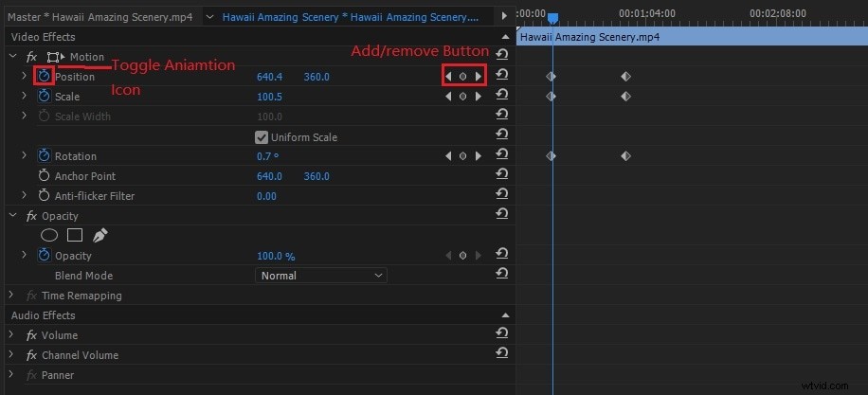Go to next keyframe for Rotation

click(479, 156)
